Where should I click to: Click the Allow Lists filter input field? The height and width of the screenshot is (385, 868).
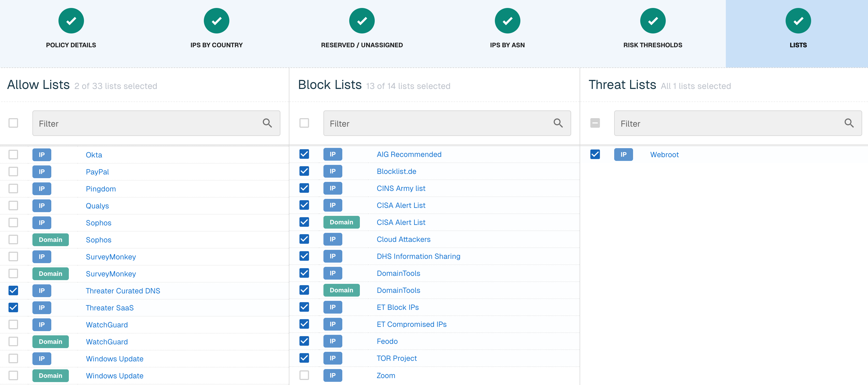156,123
